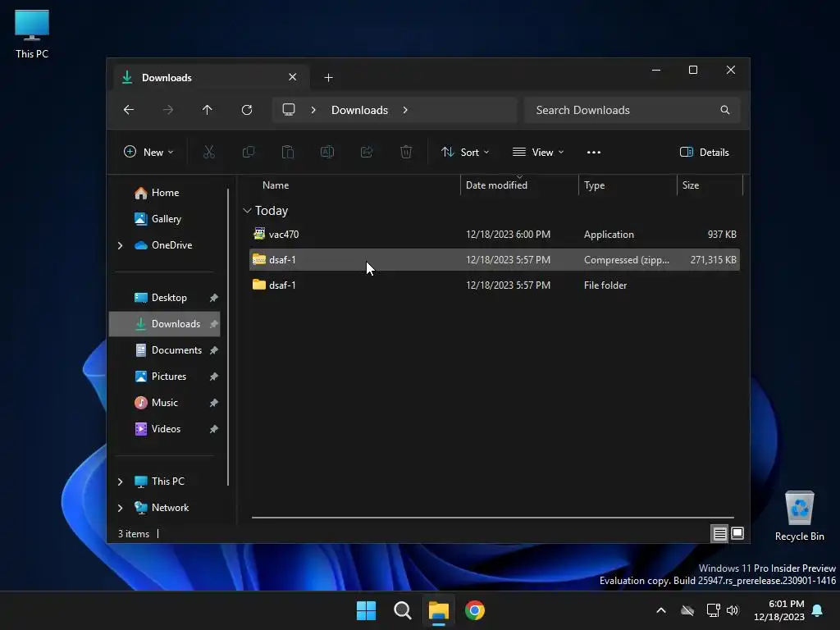Open taskbar Search
Screen dimensions: 840x630
[402, 610]
